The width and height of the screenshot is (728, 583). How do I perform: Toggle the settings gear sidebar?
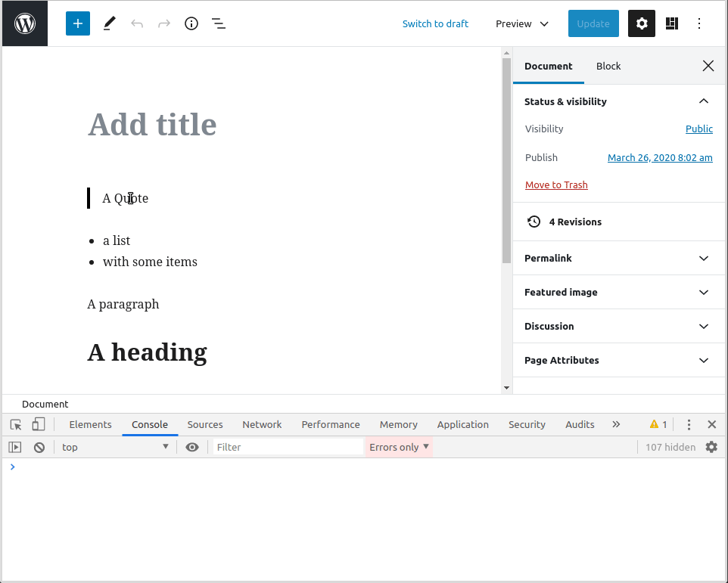click(x=642, y=23)
